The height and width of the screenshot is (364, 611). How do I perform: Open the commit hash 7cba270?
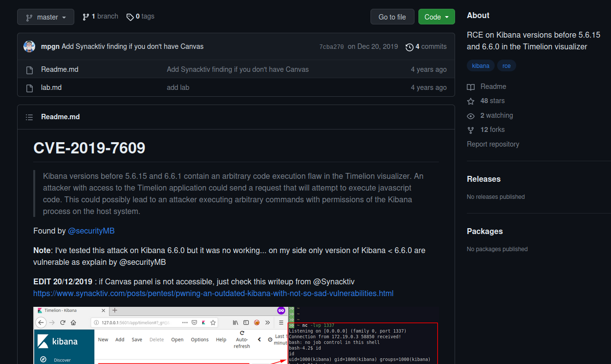tap(331, 47)
